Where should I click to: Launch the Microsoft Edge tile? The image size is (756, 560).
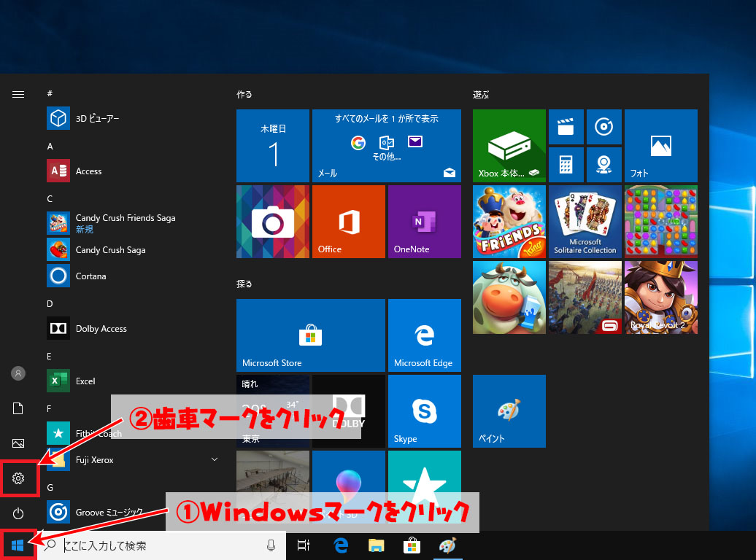tap(424, 335)
